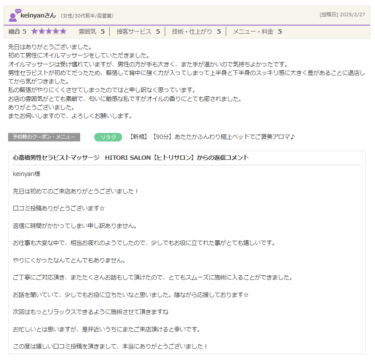Click the 技術・仕上がり 5 rating

click(196, 32)
